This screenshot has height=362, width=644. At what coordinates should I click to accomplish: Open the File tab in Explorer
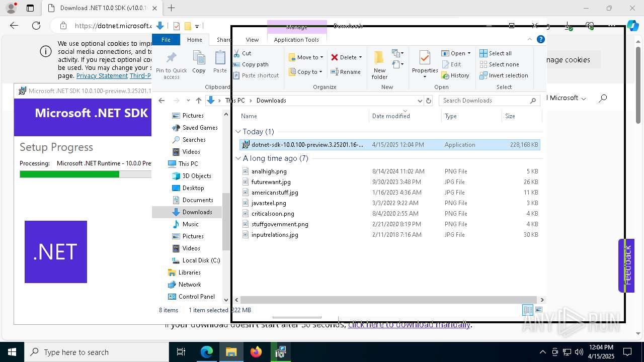[166, 40]
